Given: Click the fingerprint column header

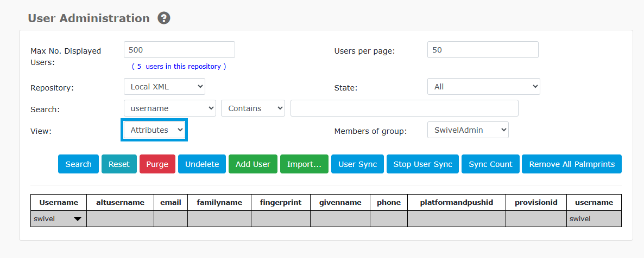Looking at the screenshot, I should pos(281,203).
